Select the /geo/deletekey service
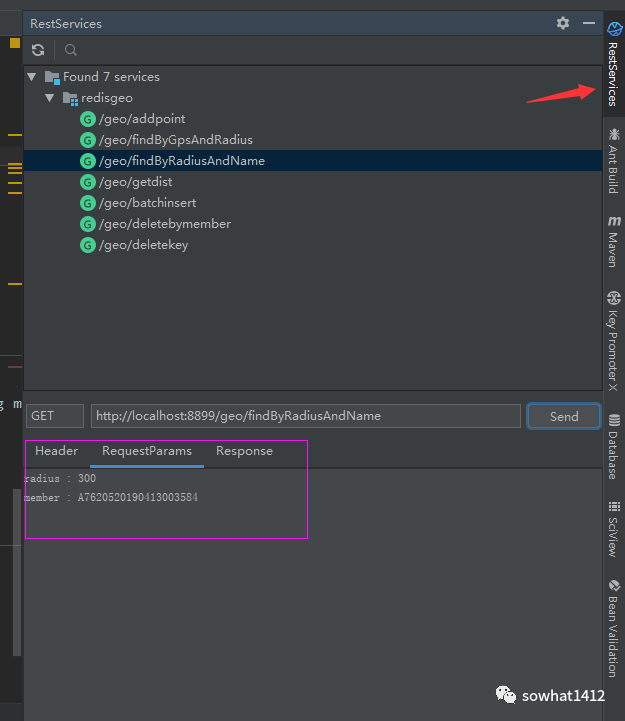Viewport: 625px width, 721px height. click(x=143, y=245)
